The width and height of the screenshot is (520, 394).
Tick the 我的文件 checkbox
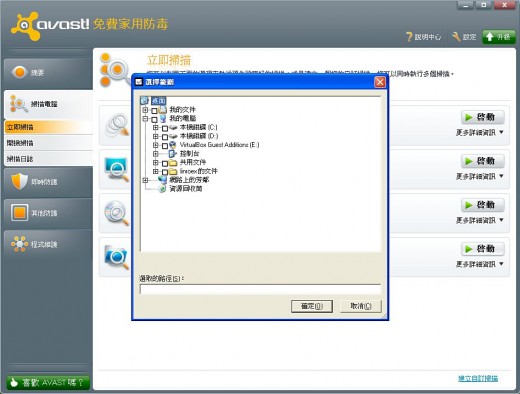point(154,110)
